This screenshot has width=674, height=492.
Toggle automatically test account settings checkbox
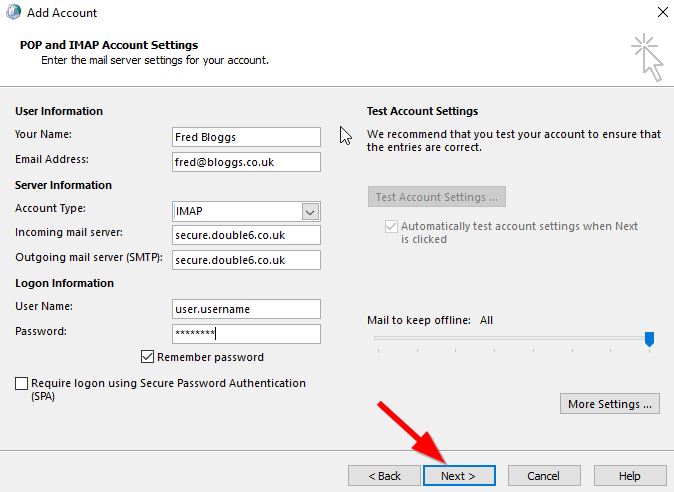[x=391, y=226]
